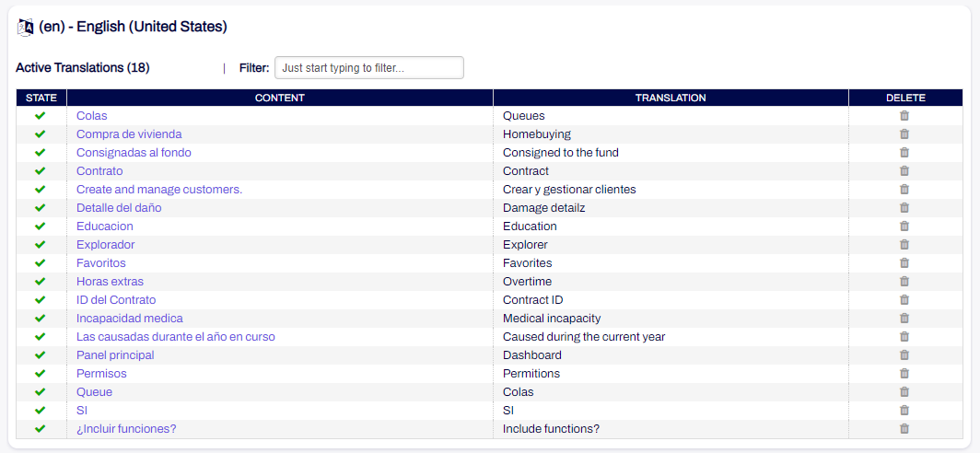Viewport: 980px width, 453px height.
Task: Remove the Explorador translation row
Action: coord(904,244)
